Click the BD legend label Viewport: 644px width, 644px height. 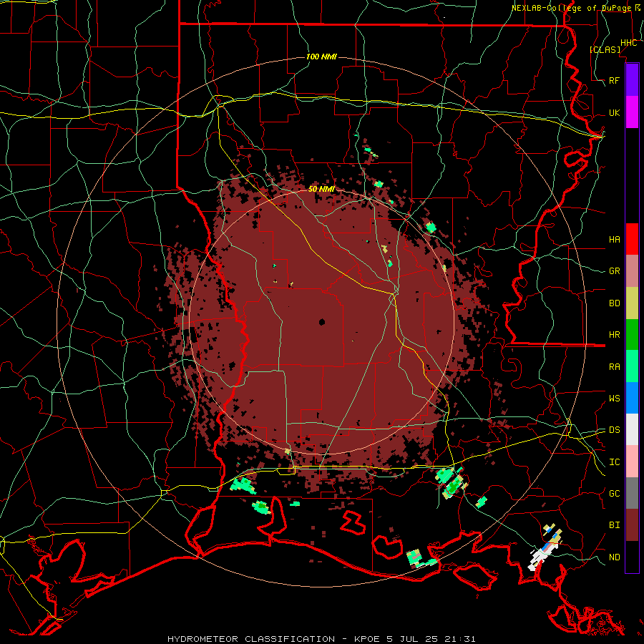coord(615,303)
